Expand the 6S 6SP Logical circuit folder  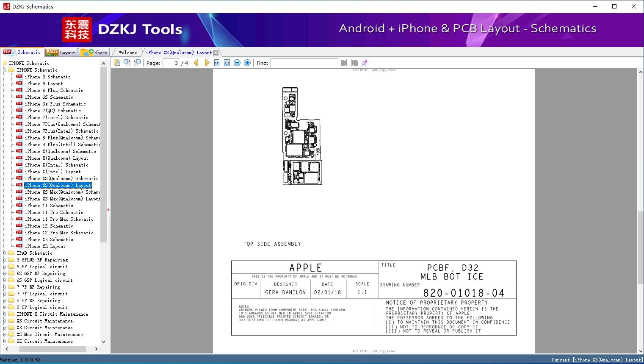(x=5, y=280)
